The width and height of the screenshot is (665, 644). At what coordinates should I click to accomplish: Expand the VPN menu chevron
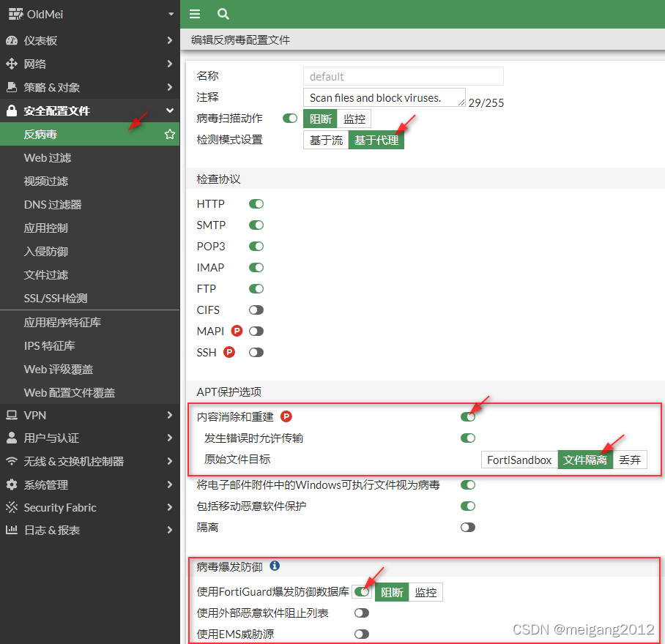point(170,415)
